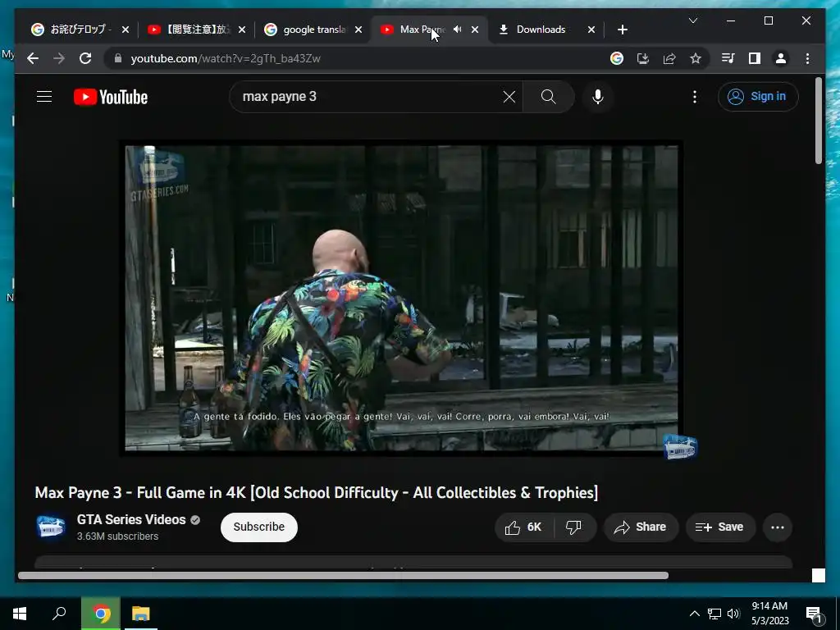The height and width of the screenshot is (630, 840).
Task: Open media controls in Chrome toolbar
Action: (x=728, y=58)
